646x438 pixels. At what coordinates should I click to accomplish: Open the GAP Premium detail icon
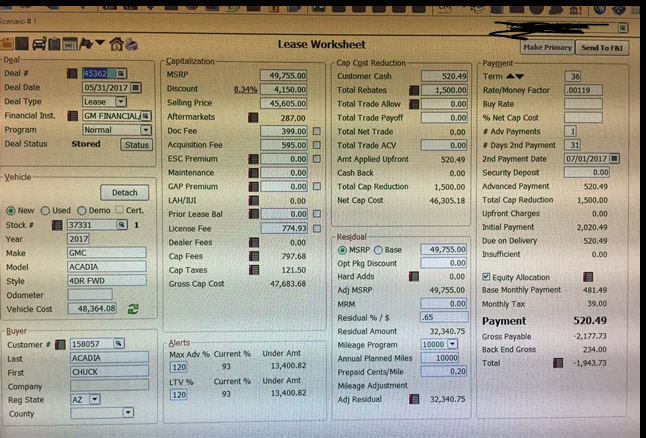point(254,187)
